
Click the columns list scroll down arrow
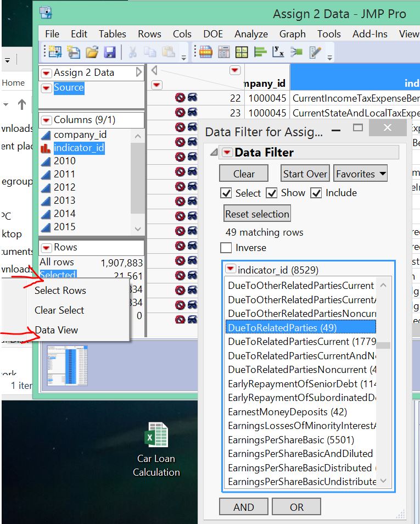(138, 229)
